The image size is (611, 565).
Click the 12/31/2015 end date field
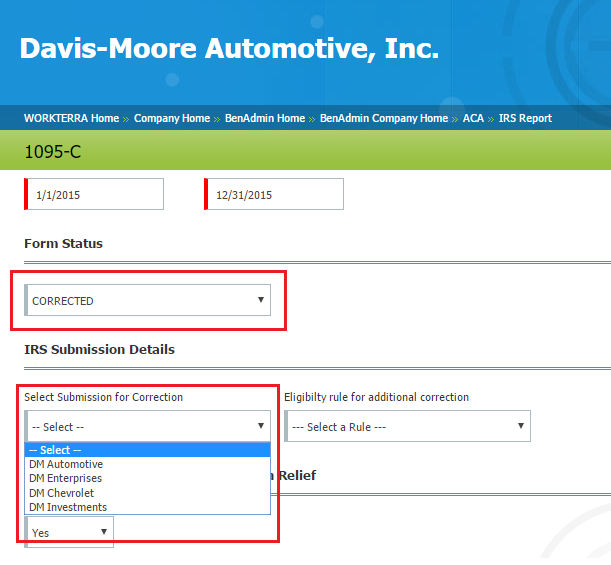click(275, 195)
